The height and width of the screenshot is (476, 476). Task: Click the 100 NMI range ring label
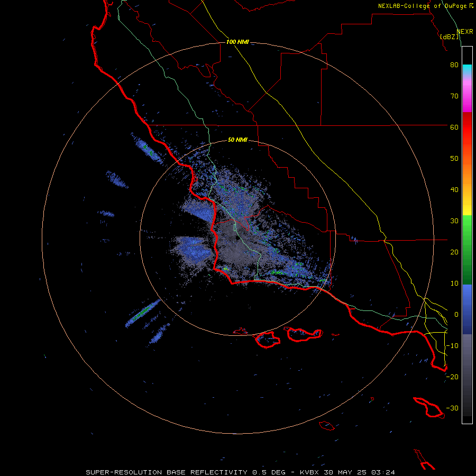(x=237, y=42)
